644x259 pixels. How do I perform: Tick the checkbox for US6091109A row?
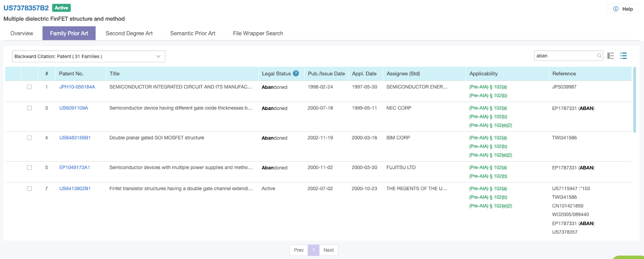coord(29,108)
